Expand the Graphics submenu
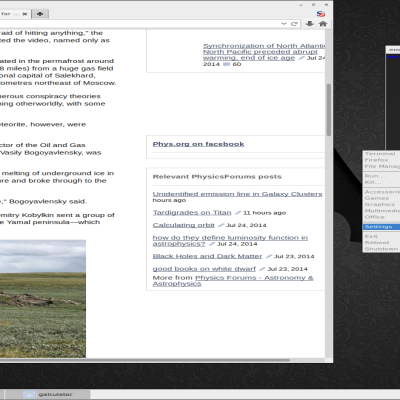Screen dimensions: 400x400 pos(382,204)
